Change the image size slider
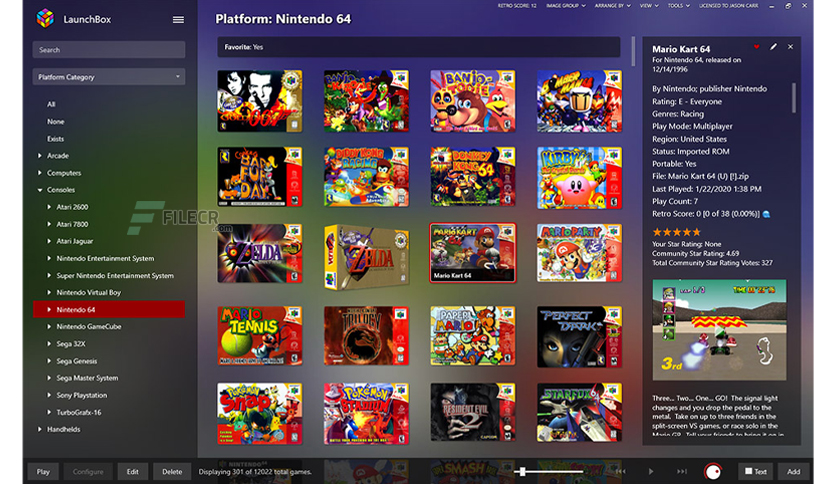836x484 pixels. click(x=549, y=471)
